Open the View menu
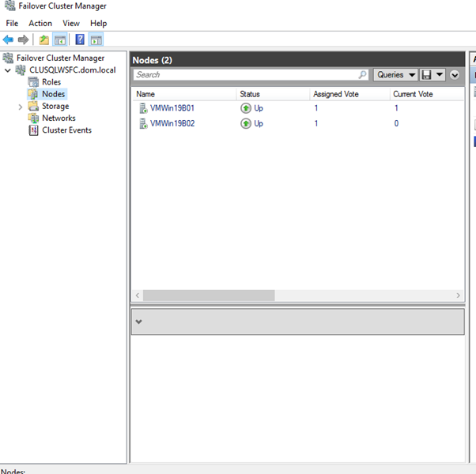The height and width of the screenshot is (474, 476). pos(71,24)
